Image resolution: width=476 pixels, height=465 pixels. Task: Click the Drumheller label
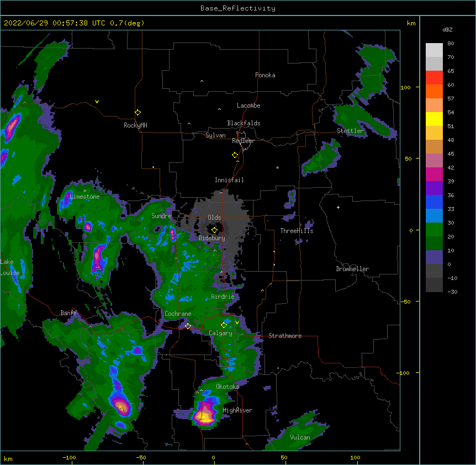(352, 269)
